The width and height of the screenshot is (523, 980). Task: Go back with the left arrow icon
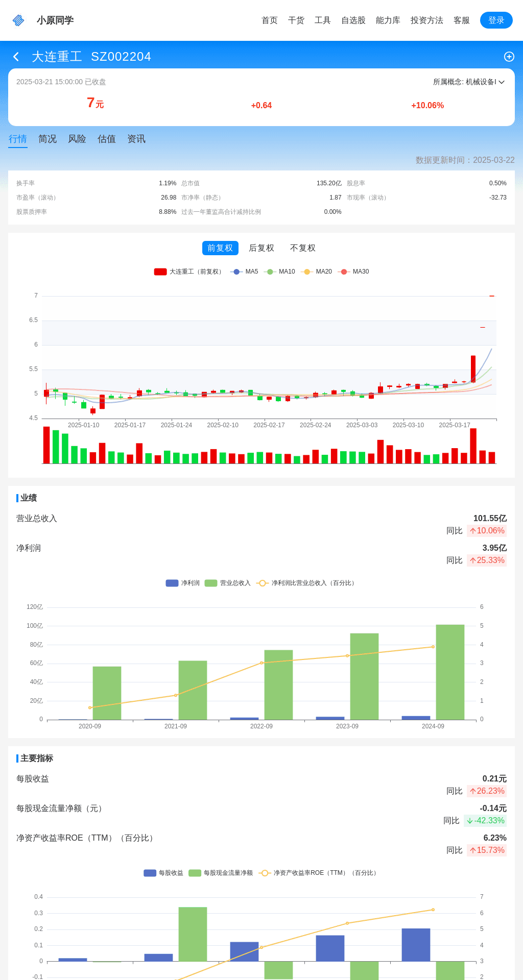coord(16,57)
